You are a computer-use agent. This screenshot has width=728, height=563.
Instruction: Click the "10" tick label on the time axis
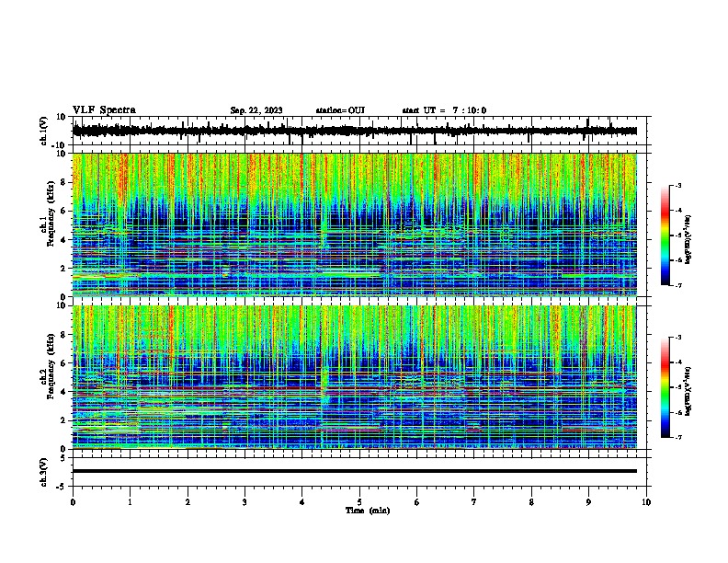tap(646, 502)
